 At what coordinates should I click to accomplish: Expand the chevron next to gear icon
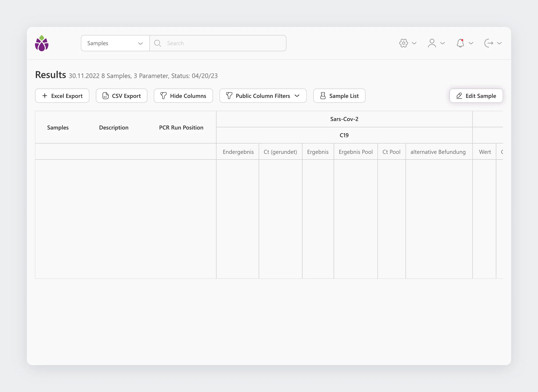414,43
